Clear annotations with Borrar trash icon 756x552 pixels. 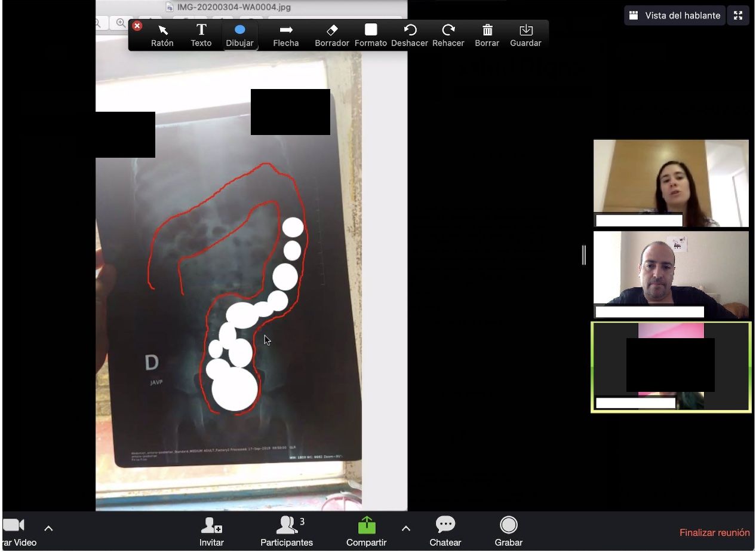(487, 36)
